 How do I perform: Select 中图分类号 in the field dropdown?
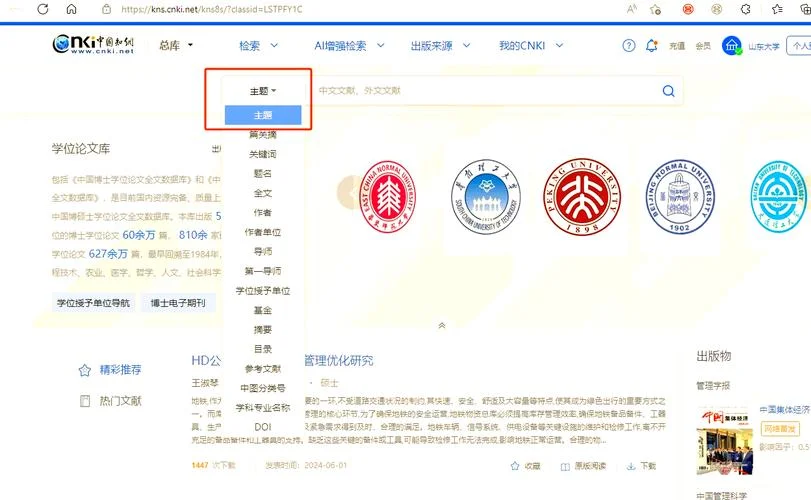[263, 388]
